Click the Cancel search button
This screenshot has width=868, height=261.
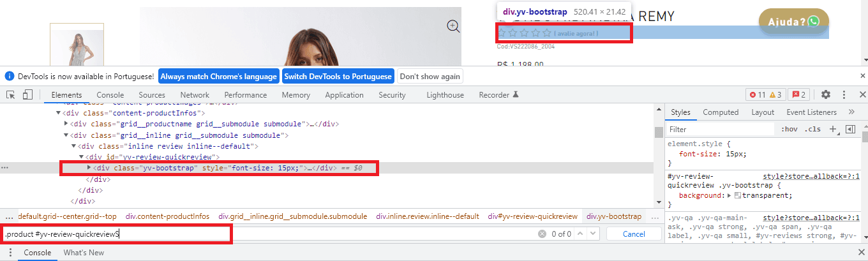pos(634,234)
